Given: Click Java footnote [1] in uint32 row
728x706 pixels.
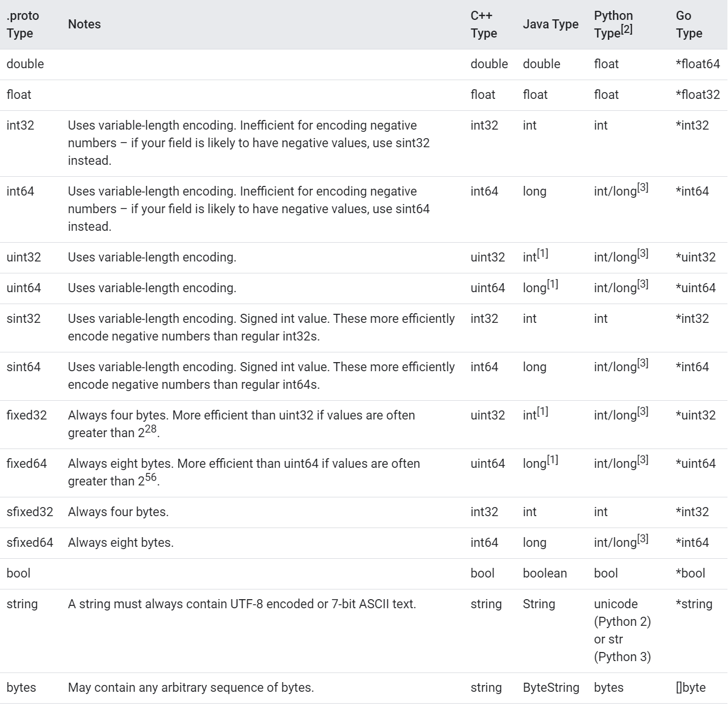Looking at the screenshot, I should coord(543,254).
